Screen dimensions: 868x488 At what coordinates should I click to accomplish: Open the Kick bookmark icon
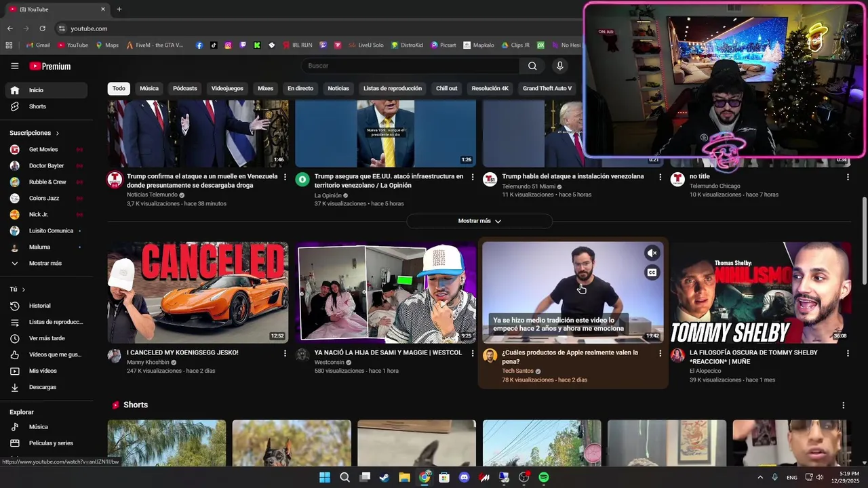tap(257, 45)
